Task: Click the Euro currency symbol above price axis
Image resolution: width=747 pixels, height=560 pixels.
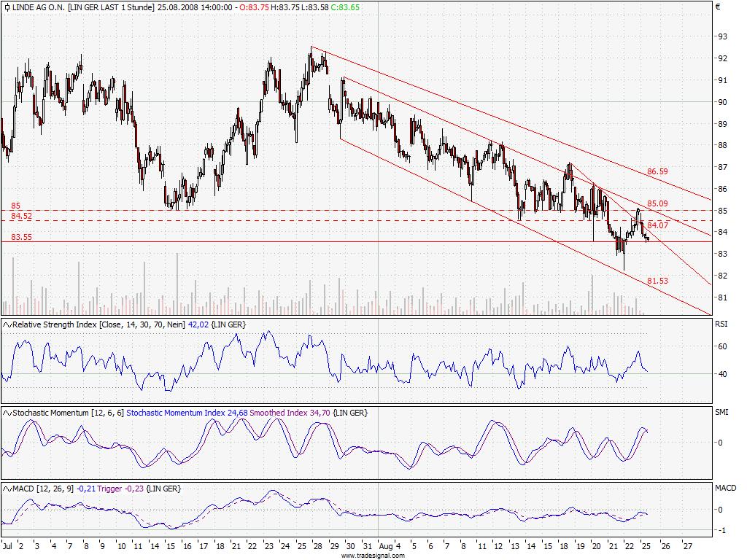Action: pos(718,7)
